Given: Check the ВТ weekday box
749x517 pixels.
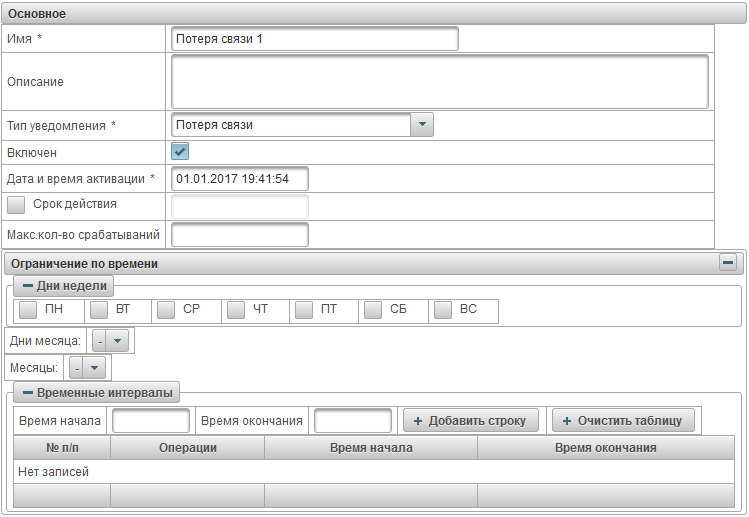Looking at the screenshot, I should (x=99, y=310).
